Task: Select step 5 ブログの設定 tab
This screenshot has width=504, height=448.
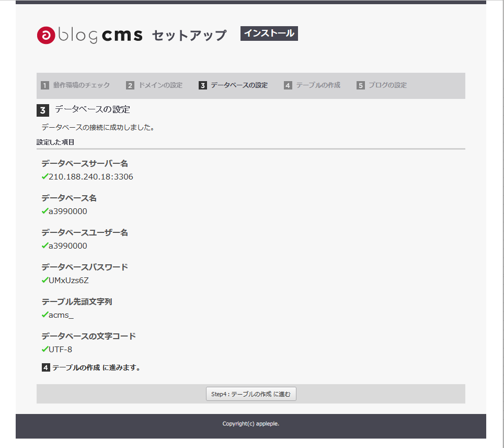Action: tap(382, 85)
